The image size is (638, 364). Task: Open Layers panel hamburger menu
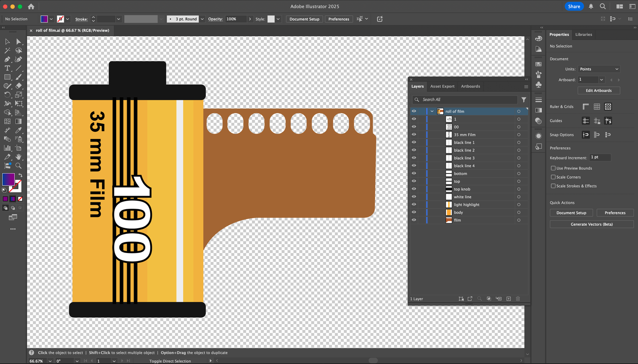pos(526,86)
